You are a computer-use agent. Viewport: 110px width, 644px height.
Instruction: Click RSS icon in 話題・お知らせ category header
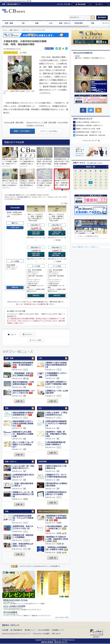click(33, 461)
